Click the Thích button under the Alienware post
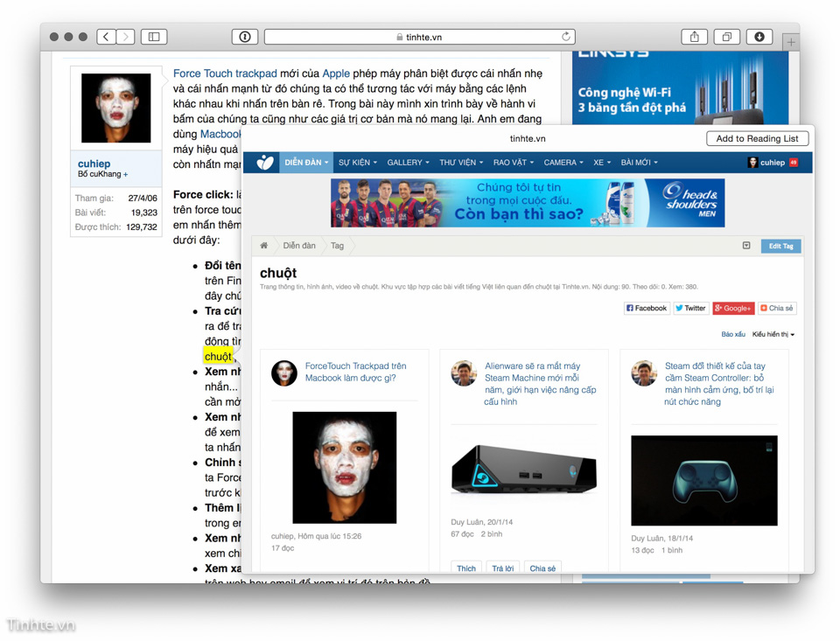The height and width of the screenshot is (641, 840). (x=466, y=568)
